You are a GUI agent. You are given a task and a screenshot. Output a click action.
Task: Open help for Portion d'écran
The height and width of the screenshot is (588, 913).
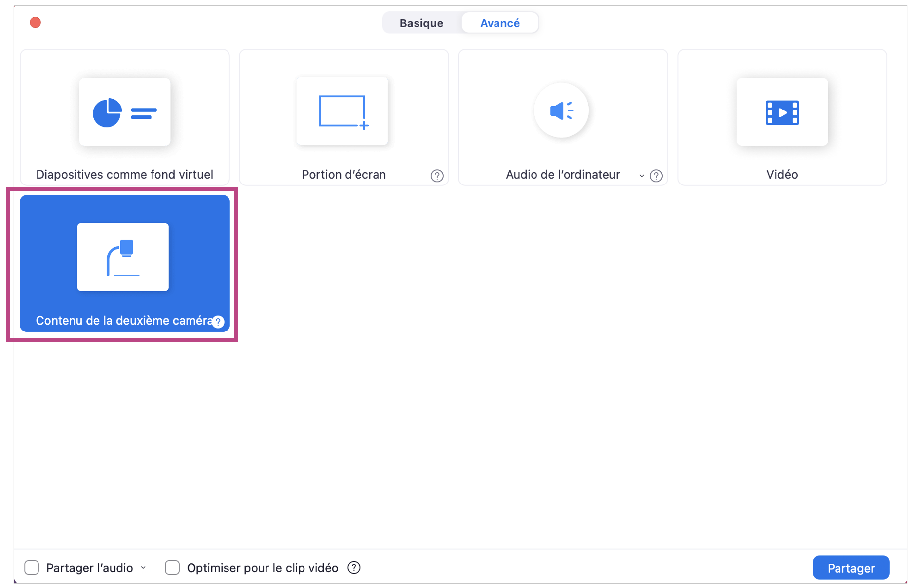pos(437,176)
